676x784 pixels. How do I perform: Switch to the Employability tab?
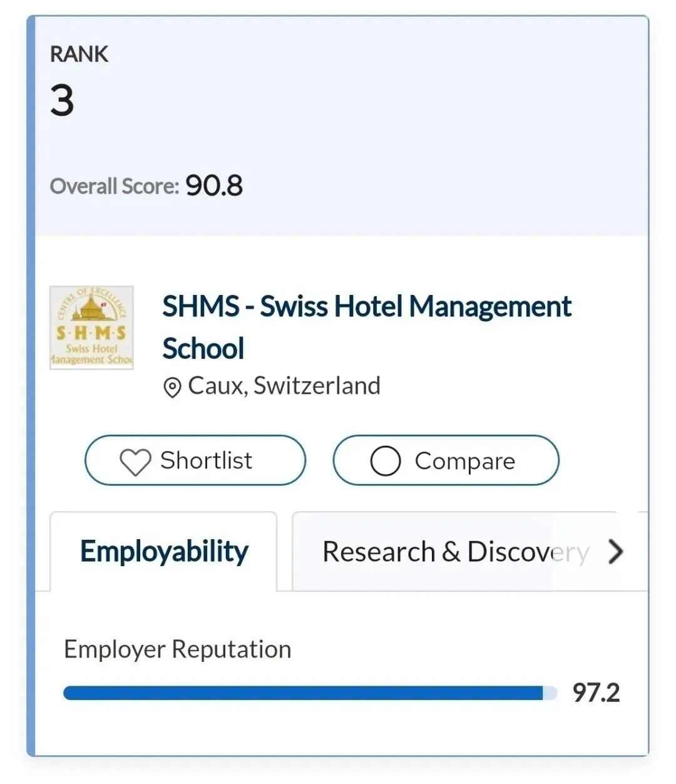coord(164,552)
